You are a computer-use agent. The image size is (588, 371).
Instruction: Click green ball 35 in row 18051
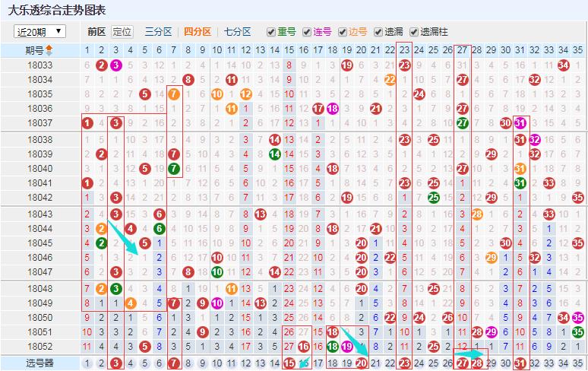tap(578, 332)
